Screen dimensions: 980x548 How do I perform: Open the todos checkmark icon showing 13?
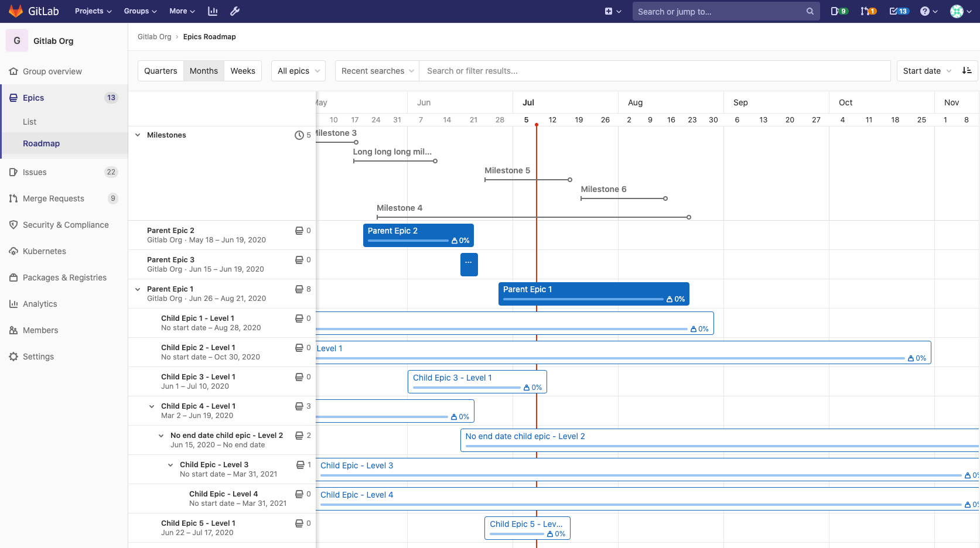click(896, 11)
